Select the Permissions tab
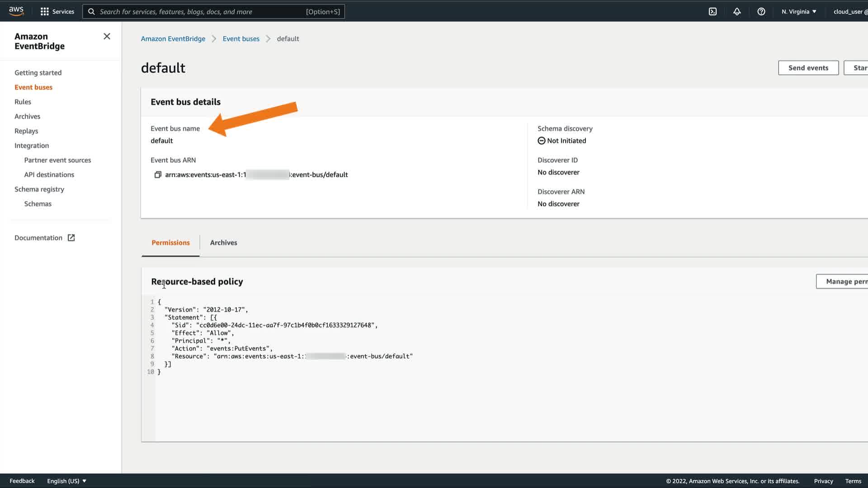The image size is (868, 488). (170, 243)
